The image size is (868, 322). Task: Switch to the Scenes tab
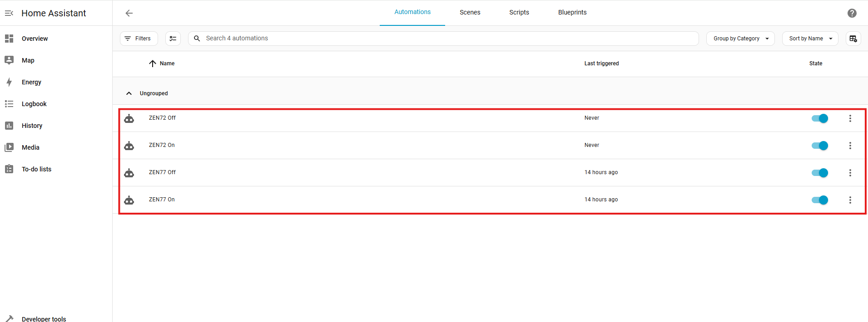[470, 12]
